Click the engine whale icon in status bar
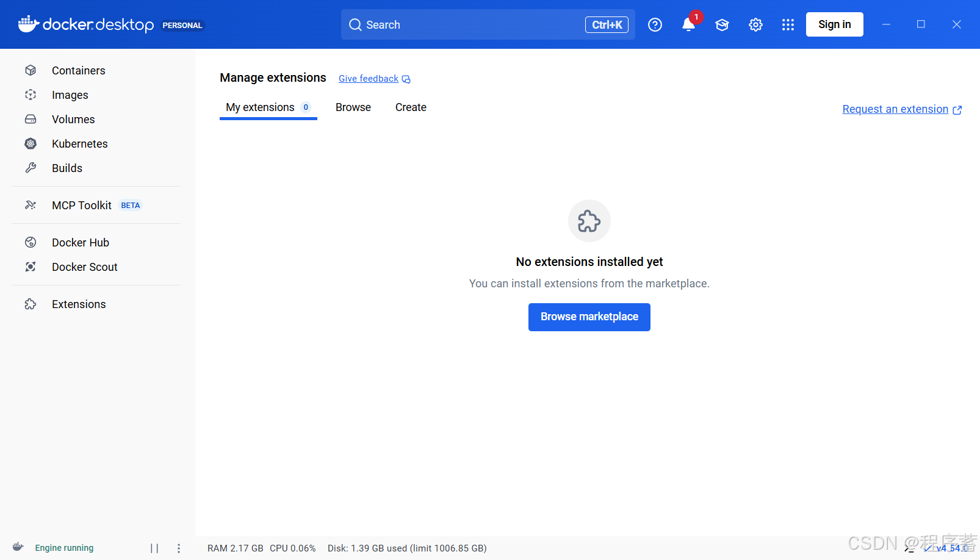 18,547
